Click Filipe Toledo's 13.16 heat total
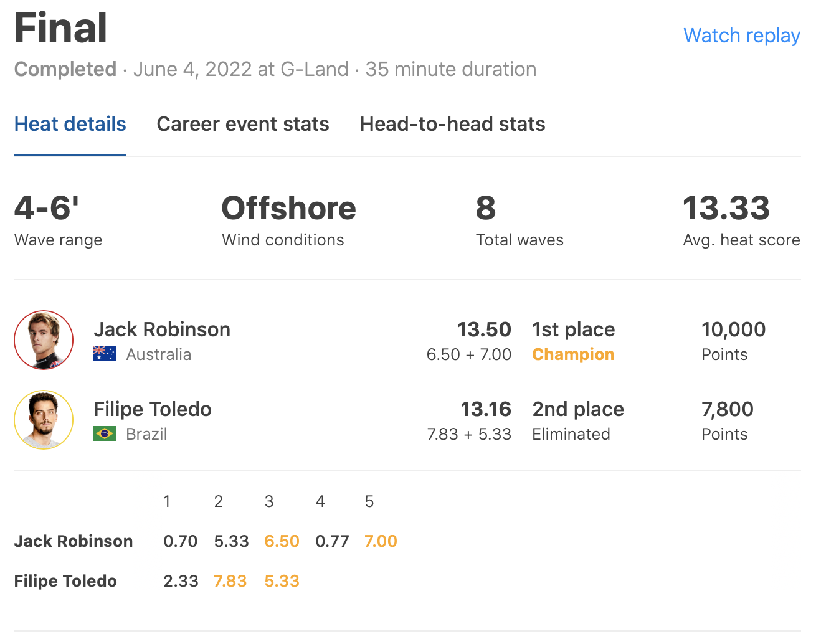Image resolution: width=816 pixels, height=644 pixels. pos(485,409)
